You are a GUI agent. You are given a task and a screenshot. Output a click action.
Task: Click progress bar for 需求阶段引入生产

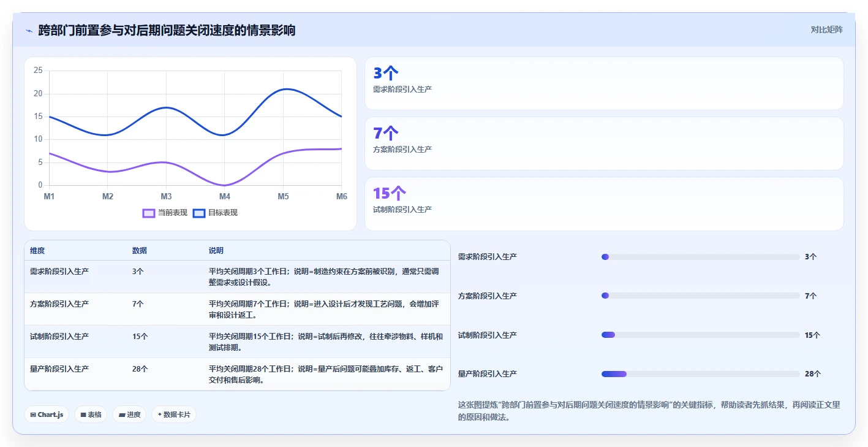click(701, 257)
